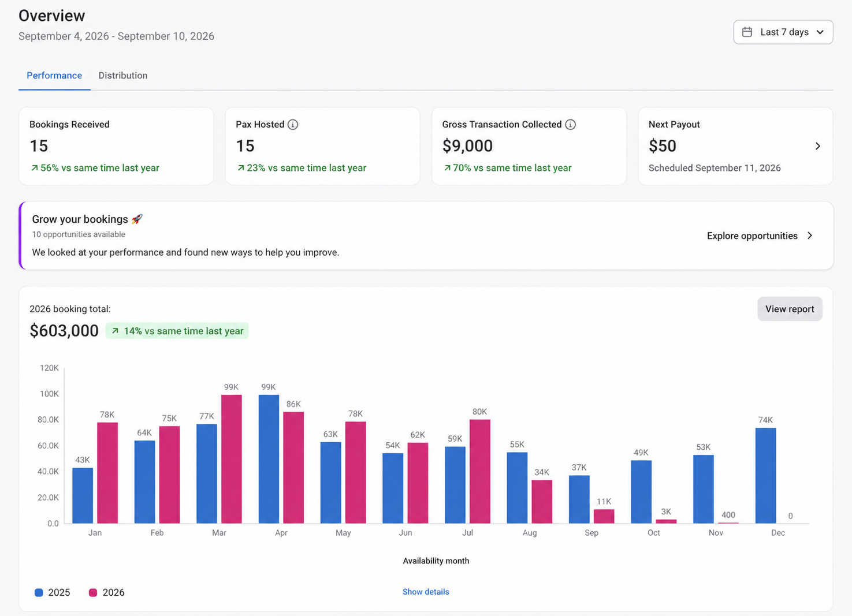The height and width of the screenshot is (616, 852).
Task: Open Explore opportunities link
Action: pyautogui.click(x=752, y=236)
